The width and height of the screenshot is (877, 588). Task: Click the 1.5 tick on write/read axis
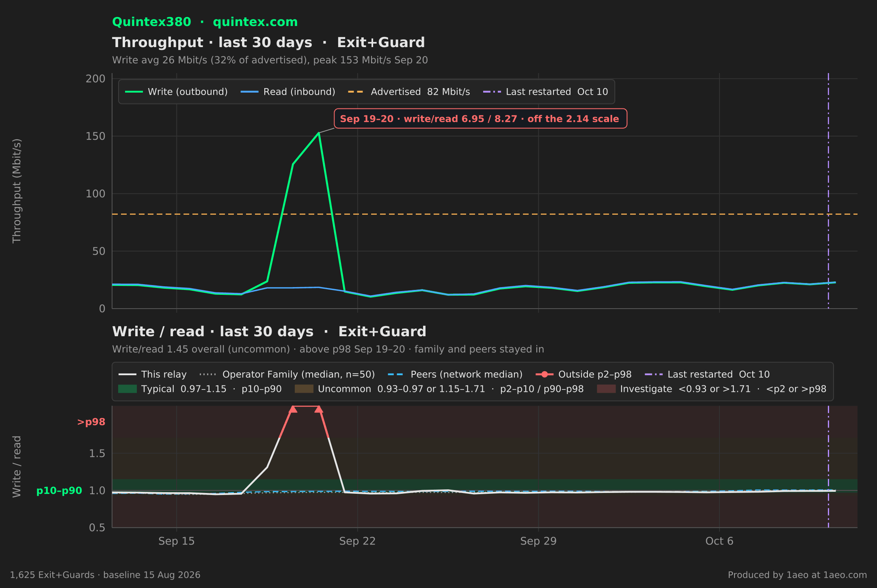(97, 453)
